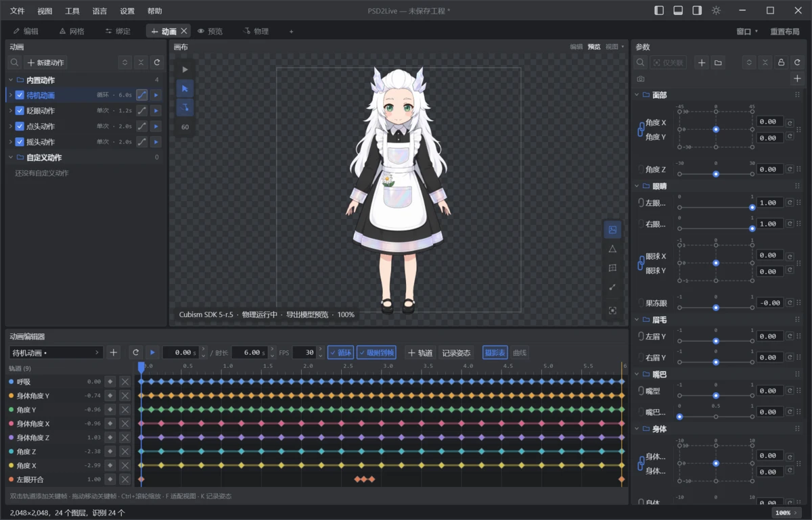The width and height of the screenshot is (812, 520).
Task: Expand all in the 动画 panel
Action: click(x=125, y=62)
